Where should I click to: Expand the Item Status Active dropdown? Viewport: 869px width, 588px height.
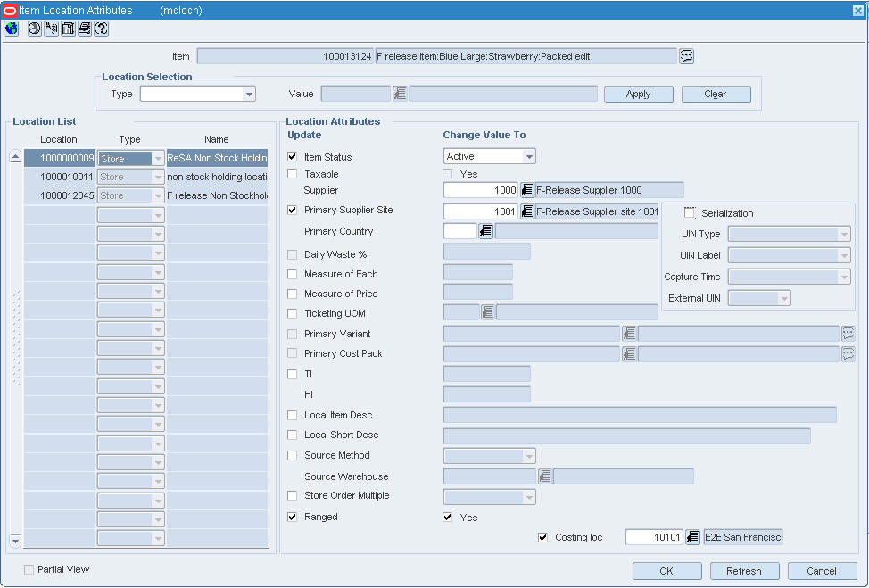(529, 157)
